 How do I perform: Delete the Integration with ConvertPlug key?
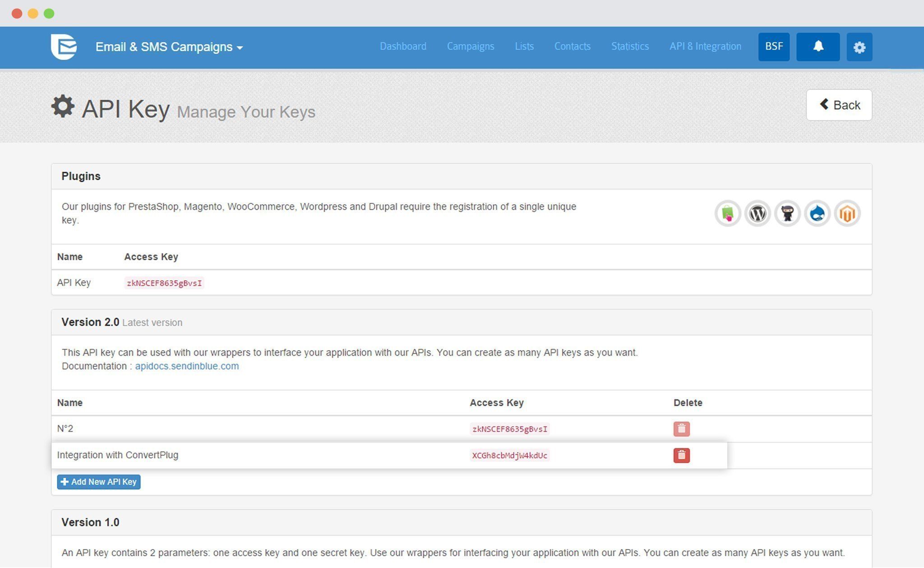coord(681,455)
